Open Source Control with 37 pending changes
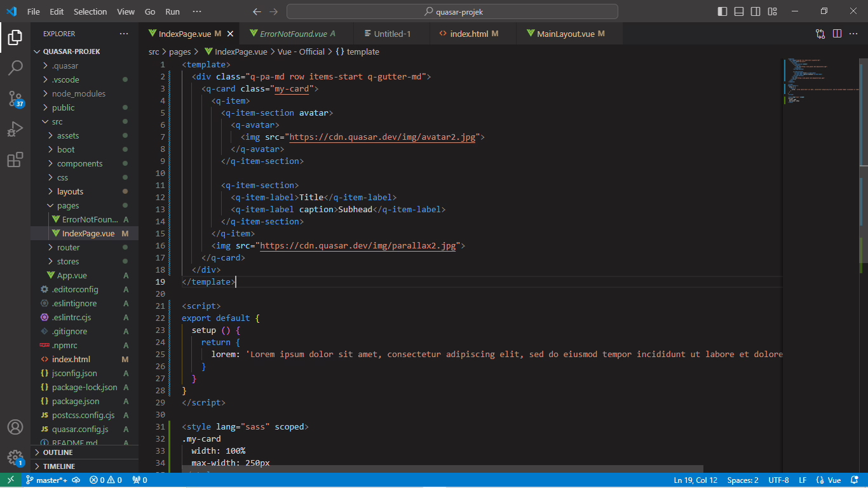This screenshot has width=868, height=488. (15, 98)
